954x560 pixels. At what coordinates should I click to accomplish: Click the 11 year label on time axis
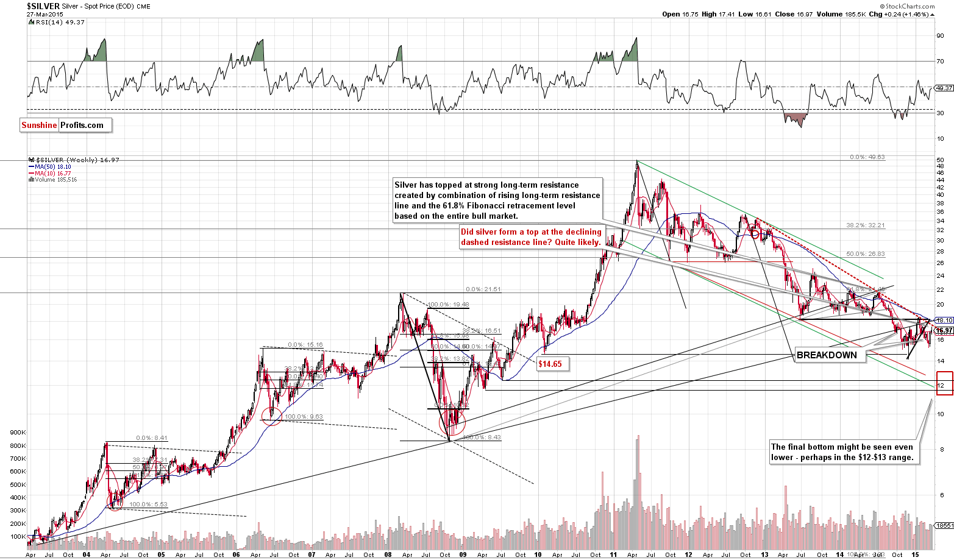613,555
